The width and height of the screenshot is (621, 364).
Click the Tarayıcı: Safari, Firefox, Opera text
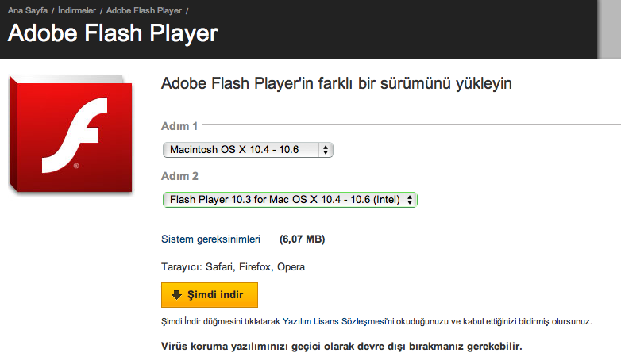coord(233,267)
